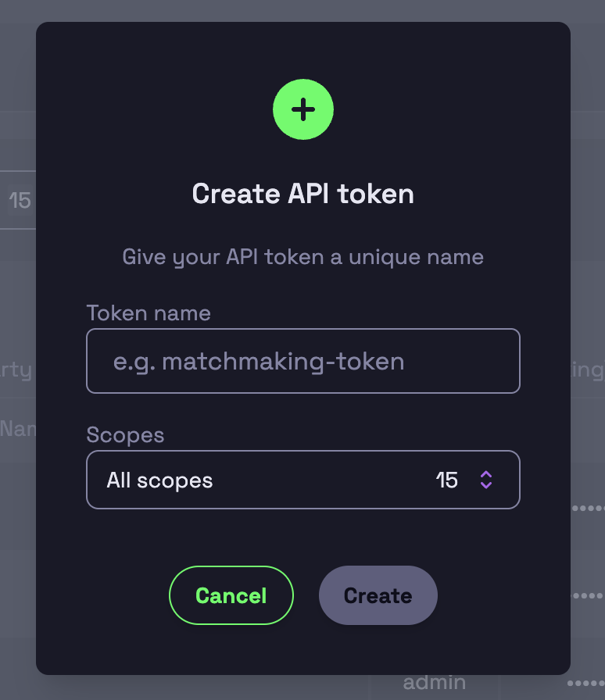
Task: Click the purple up-down chevron icon
Action: [x=486, y=480]
